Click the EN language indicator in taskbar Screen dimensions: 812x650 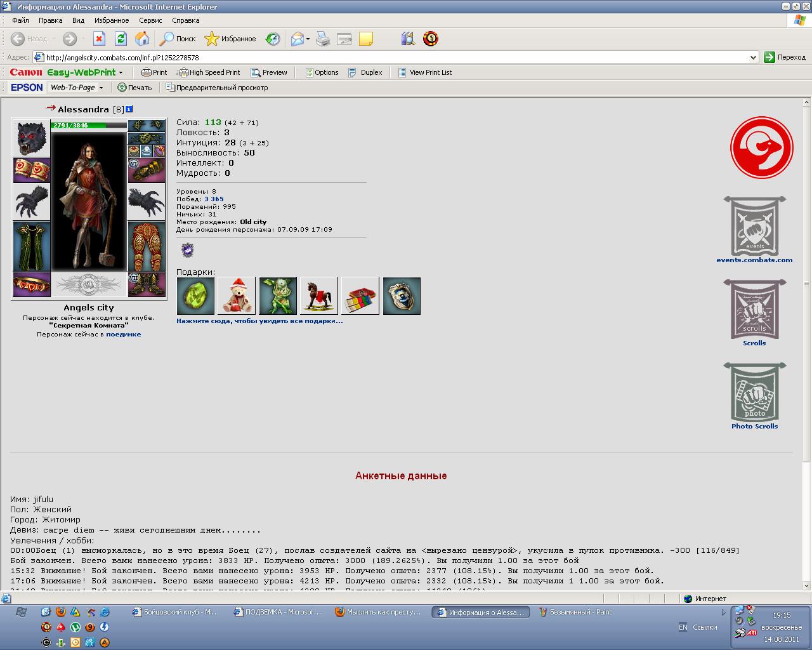click(x=683, y=627)
